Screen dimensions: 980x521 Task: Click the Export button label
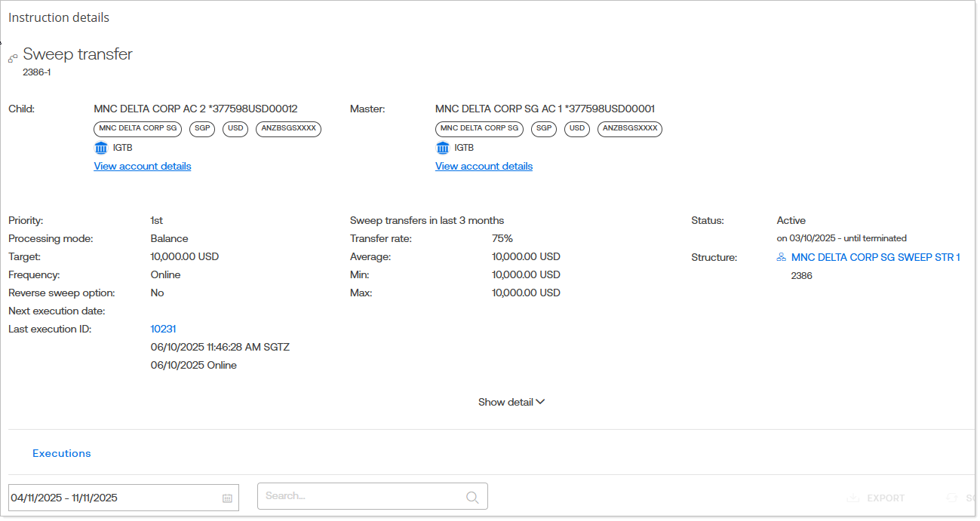[886, 498]
